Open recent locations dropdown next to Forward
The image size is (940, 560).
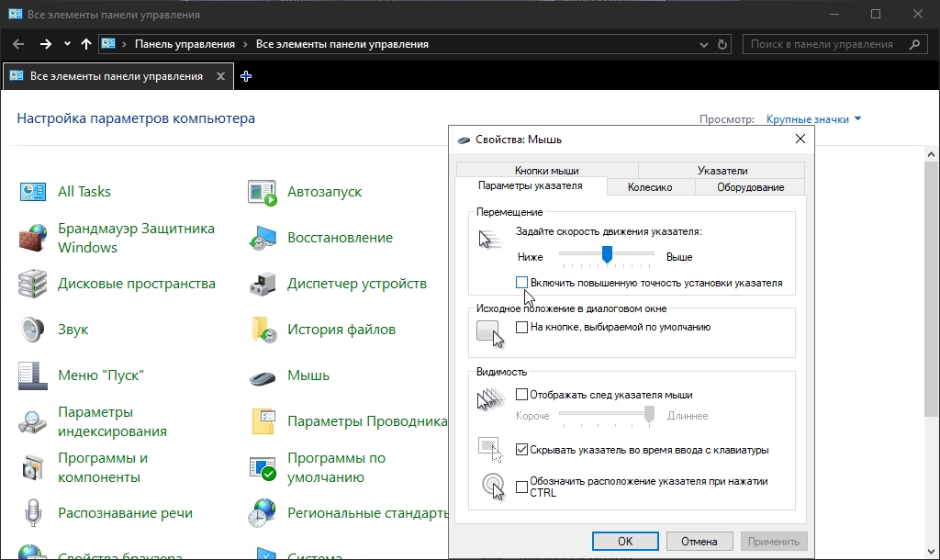tap(67, 44)
